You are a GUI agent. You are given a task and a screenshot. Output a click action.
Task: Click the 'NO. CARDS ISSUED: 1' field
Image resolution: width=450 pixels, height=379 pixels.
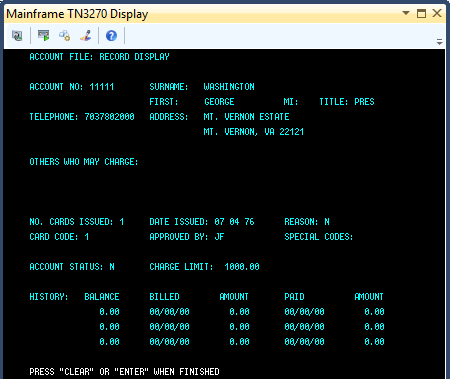coord(77,222)
